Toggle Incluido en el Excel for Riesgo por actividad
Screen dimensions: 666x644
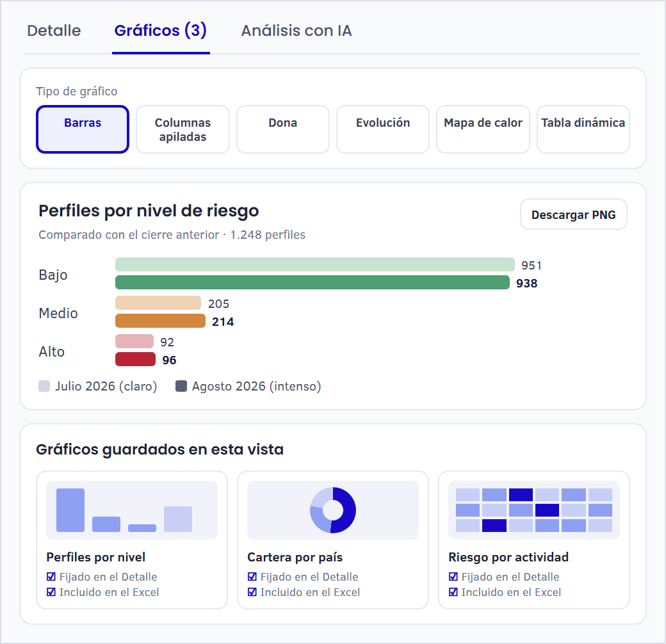coord(453,592)
